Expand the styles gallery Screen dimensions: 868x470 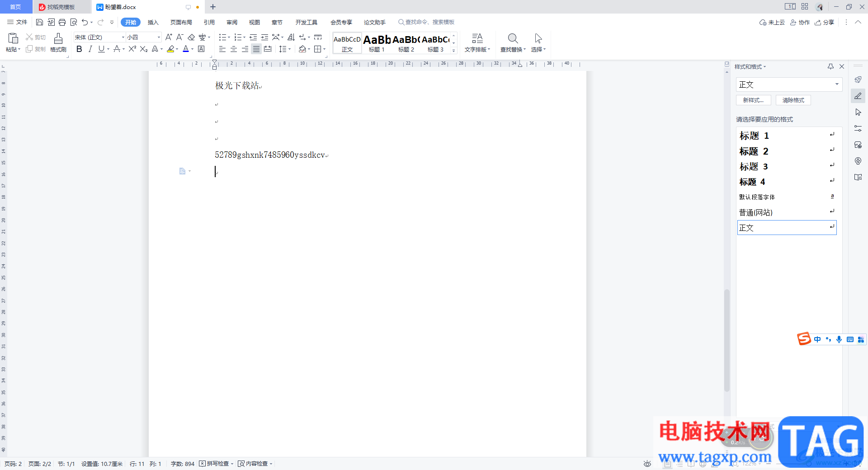(454, 50)
